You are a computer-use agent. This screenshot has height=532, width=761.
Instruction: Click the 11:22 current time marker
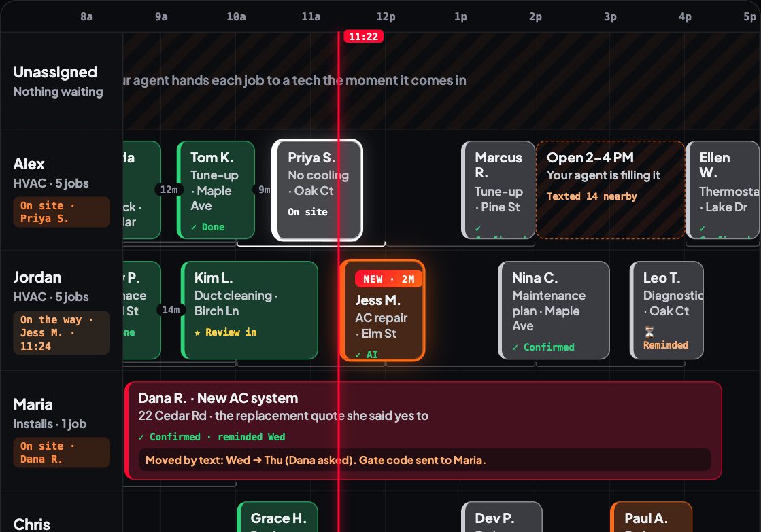(364, 37)
